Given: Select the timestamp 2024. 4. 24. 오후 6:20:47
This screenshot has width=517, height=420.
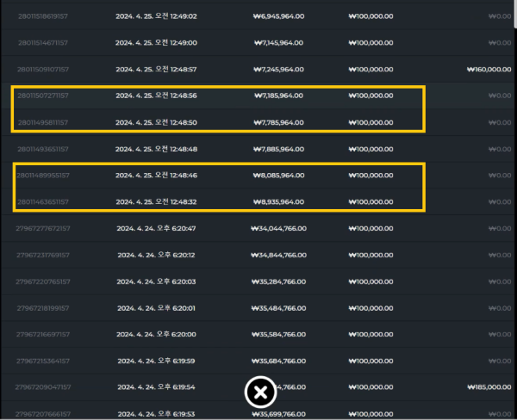Looking at the screenshot, I should click(x=156, y=228).
